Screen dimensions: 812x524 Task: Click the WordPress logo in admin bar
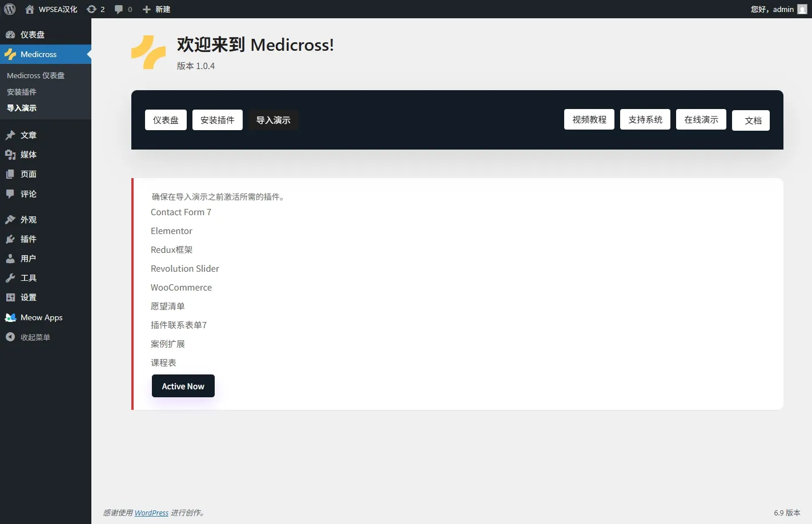click(x=10, y=9)
